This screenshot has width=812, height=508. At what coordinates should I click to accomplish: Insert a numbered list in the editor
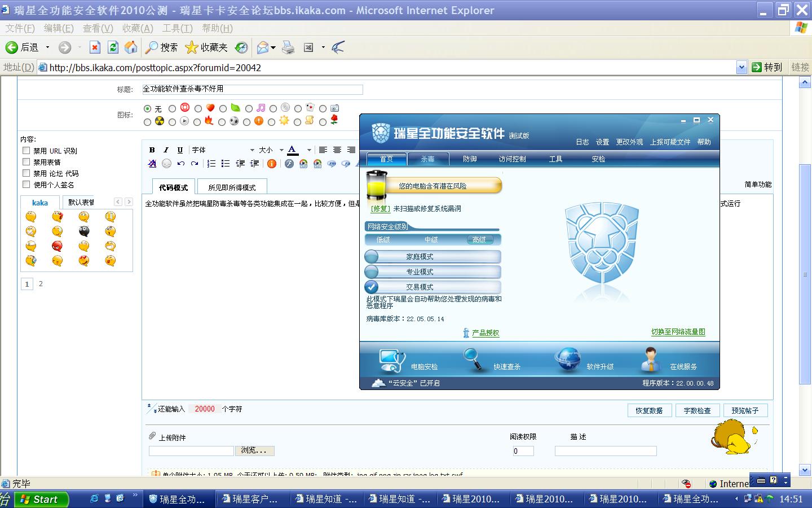pos(211,164)
